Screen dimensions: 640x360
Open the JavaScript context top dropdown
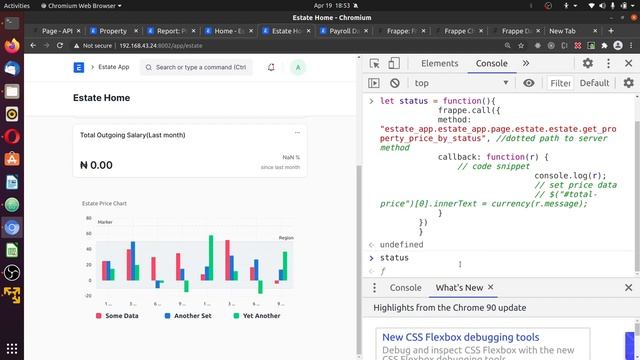pos(461,83)
